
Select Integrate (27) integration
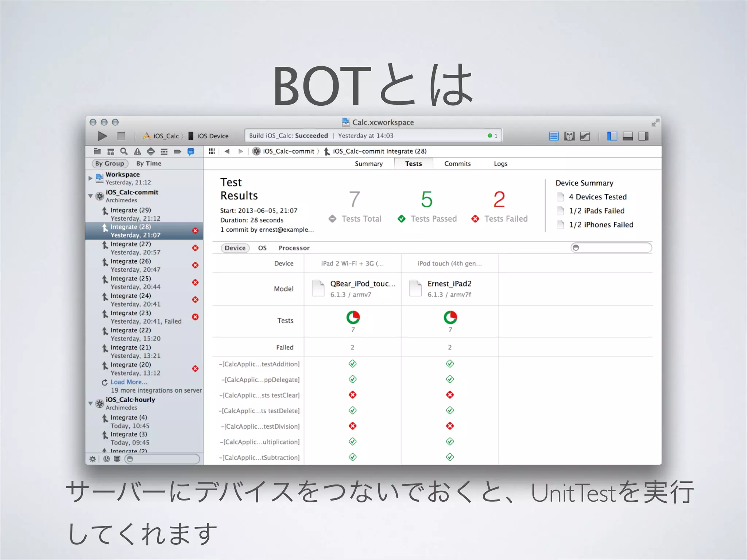144,248
